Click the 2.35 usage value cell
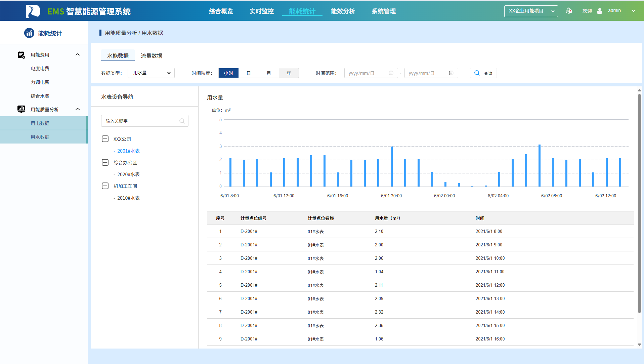Screen dimensions: 644x364 pyautogui.click(x=379, y=326)
